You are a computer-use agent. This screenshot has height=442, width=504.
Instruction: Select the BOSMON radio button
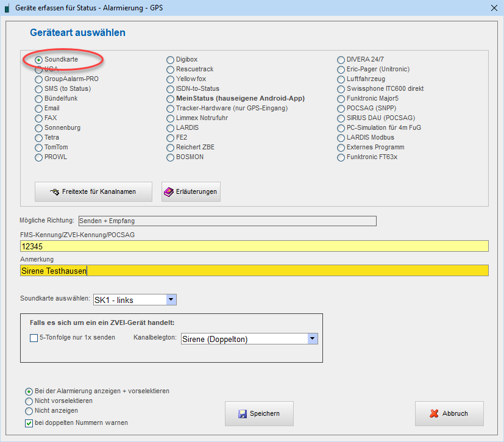click(x=171, y=157)
